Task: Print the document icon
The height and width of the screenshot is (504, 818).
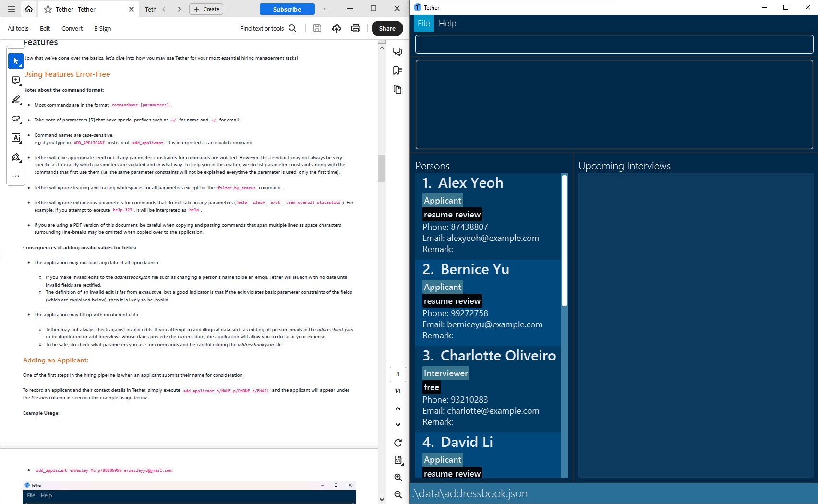Action: 356,28
